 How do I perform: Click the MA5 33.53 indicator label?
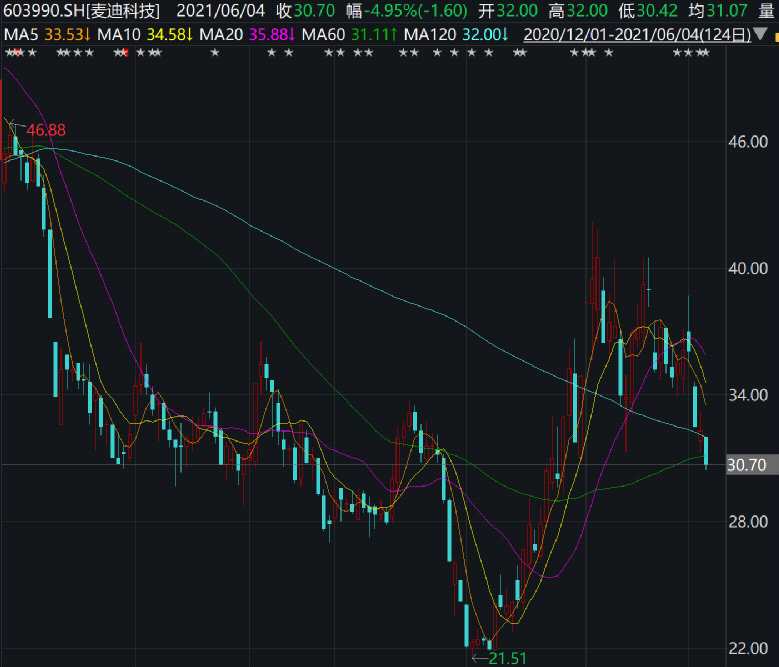(x=47, y=34)
